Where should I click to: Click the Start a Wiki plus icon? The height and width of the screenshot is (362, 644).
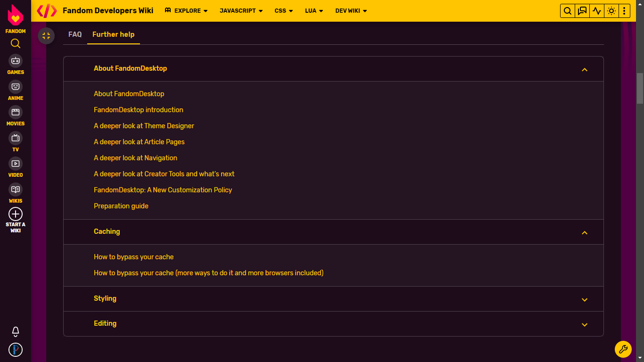tap(16, 214)
